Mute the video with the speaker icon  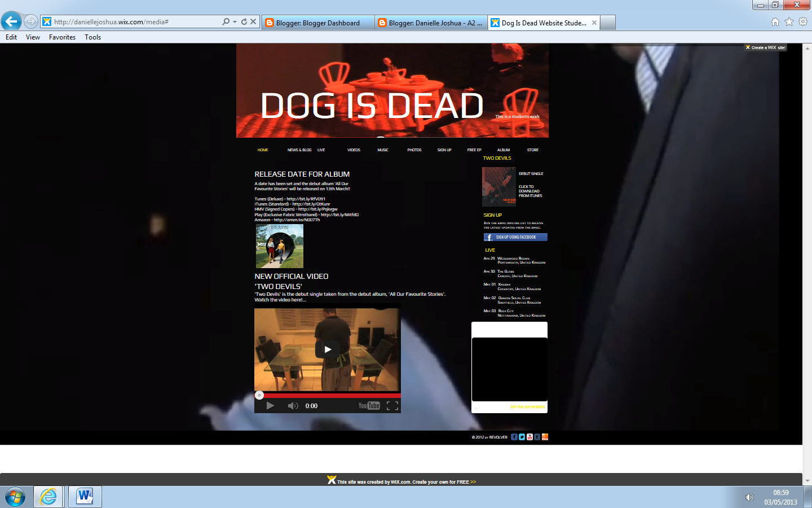[293, 406]
